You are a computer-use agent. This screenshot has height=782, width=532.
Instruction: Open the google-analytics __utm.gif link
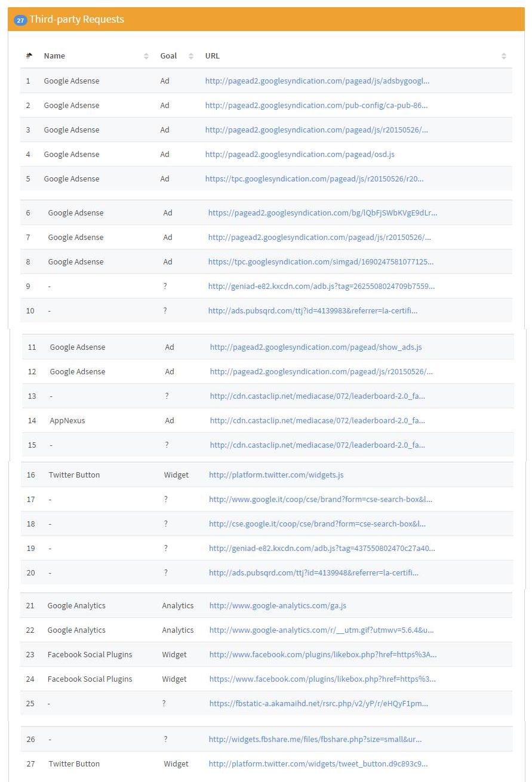coord(321,630)
